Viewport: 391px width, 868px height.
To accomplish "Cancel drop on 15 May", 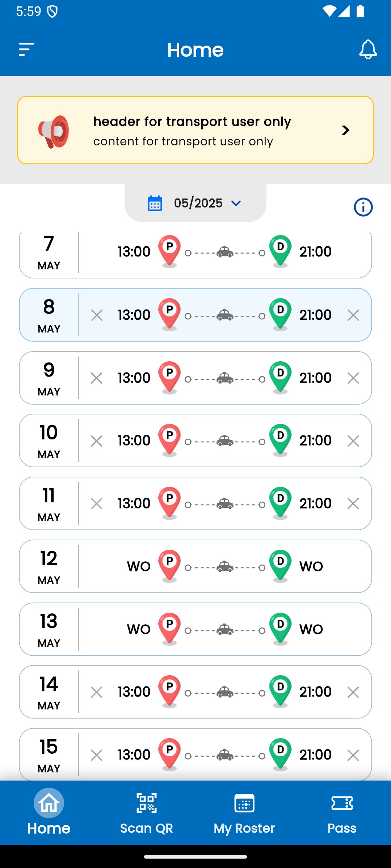I will coord(353,755).
